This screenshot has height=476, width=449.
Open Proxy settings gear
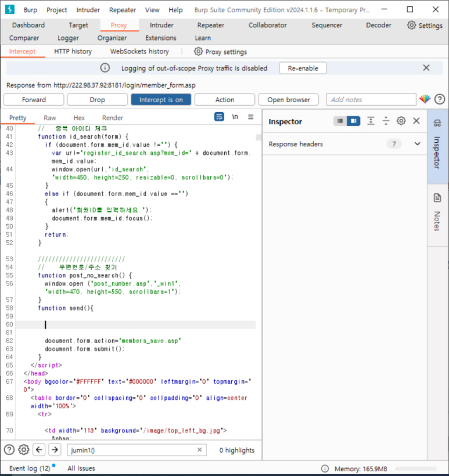click(198, 52)
